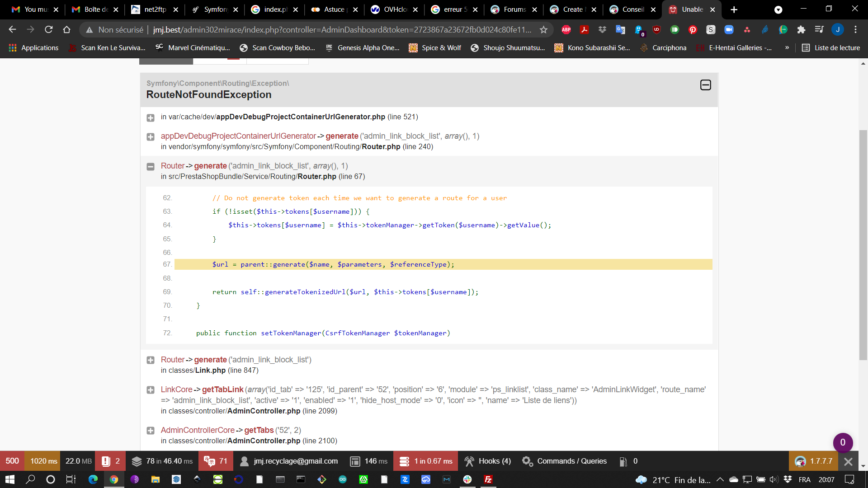Open Microsoft Edge from the taskbar

coord(93,479)
